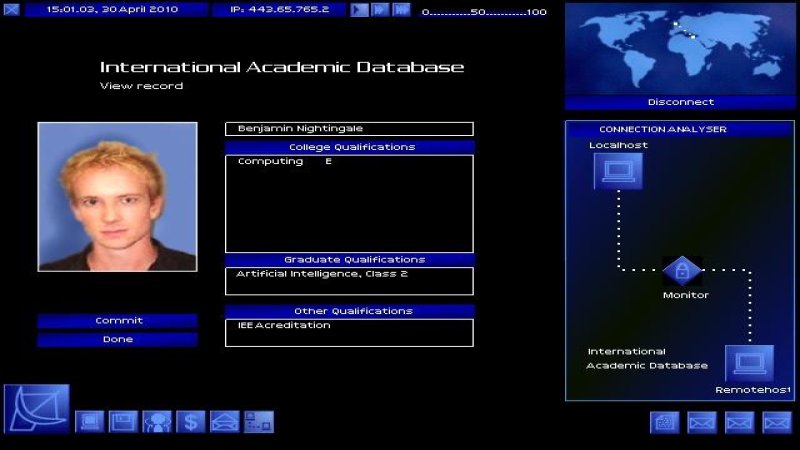Open the satellite dish software menu

coord(36,409)
